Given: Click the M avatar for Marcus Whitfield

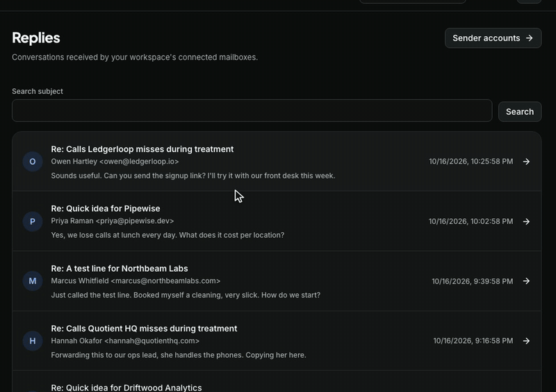Looking at the screenshot, I should point(33,281).
